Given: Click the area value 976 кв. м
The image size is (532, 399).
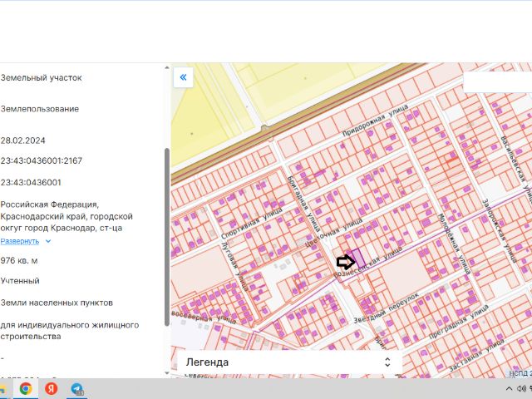Looking at the screenshot, I should pyautogui.click(x=19, y=260).
